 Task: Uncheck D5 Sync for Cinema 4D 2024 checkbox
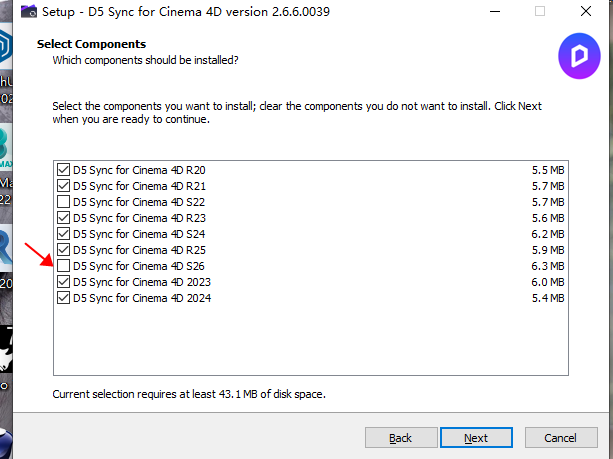63,298
